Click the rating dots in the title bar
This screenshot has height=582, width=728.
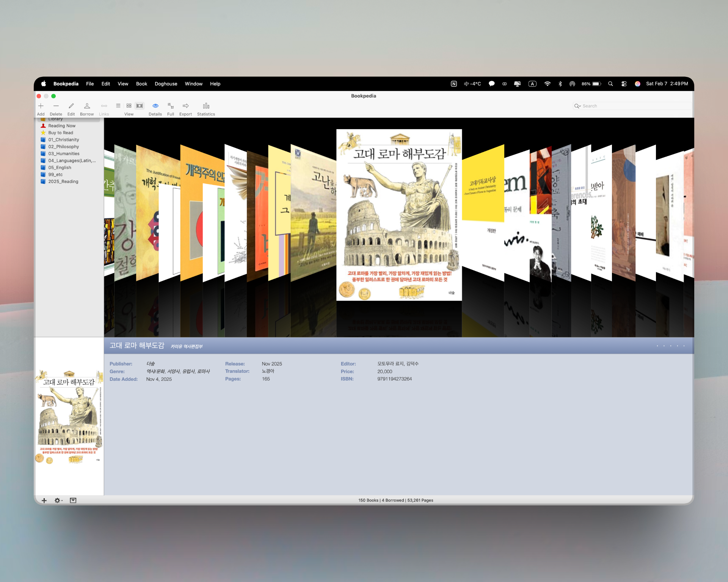pyautogui.click(x=670, y=346)
